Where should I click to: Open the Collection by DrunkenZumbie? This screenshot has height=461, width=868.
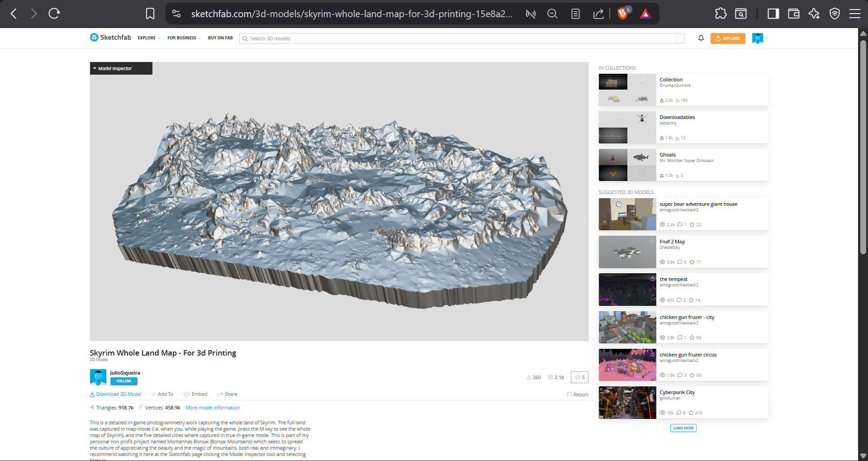(671, 80)
